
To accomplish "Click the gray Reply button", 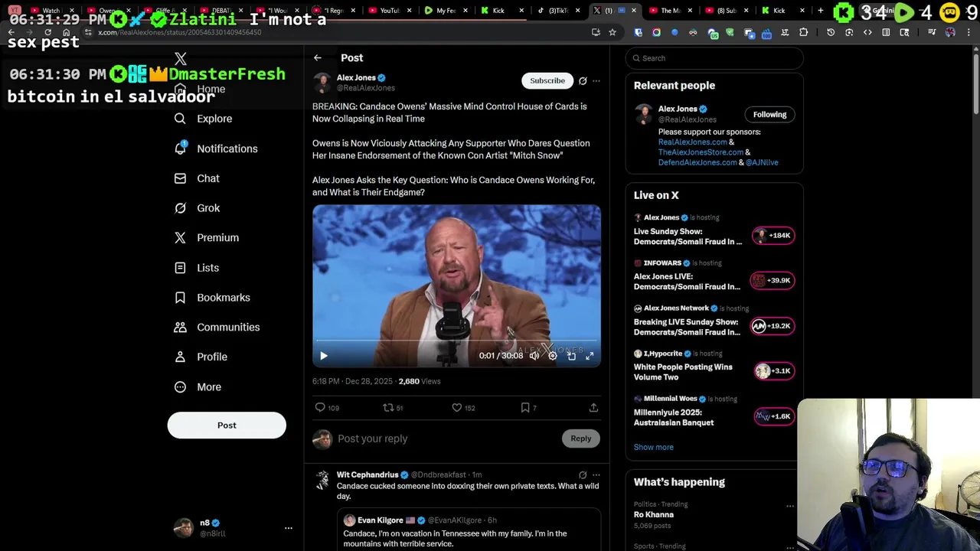I will click(581, 439).
